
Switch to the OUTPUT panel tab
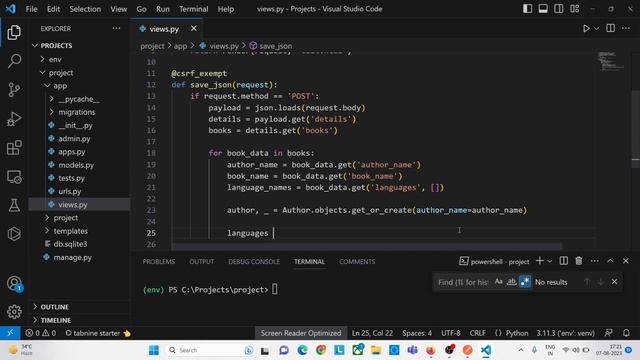(x=201, y=262)
